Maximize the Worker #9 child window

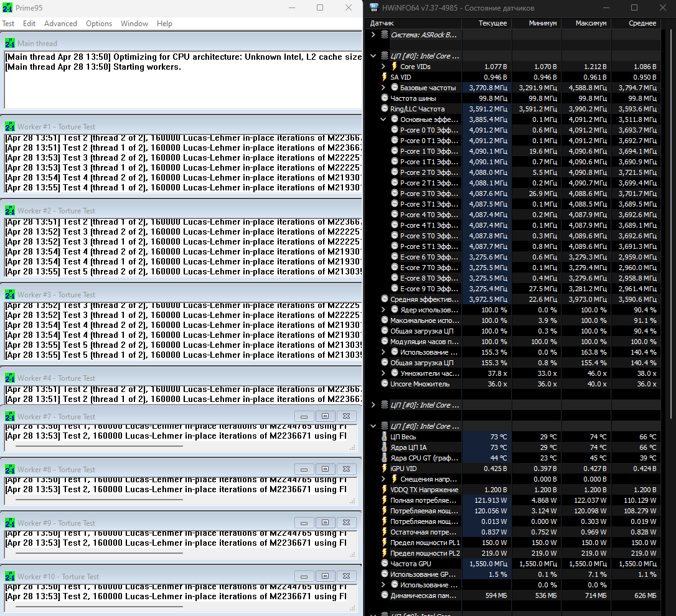(x=325, y=523)
